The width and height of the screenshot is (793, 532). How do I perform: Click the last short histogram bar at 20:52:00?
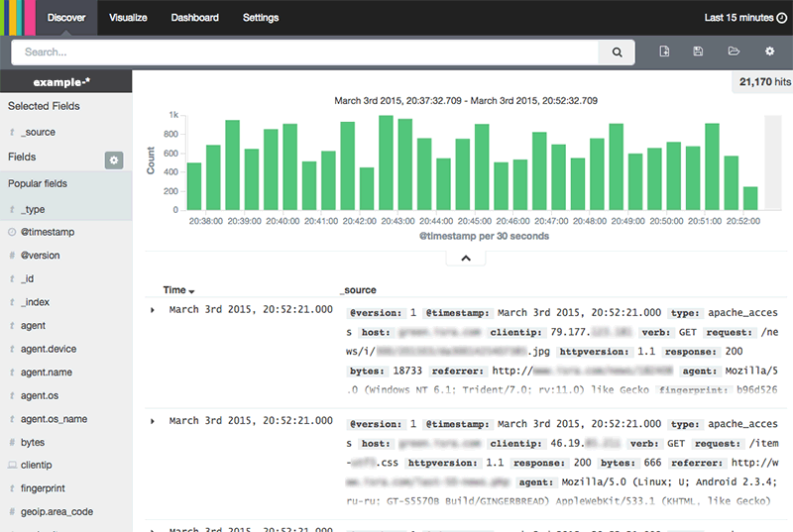(x=750, y=198)
